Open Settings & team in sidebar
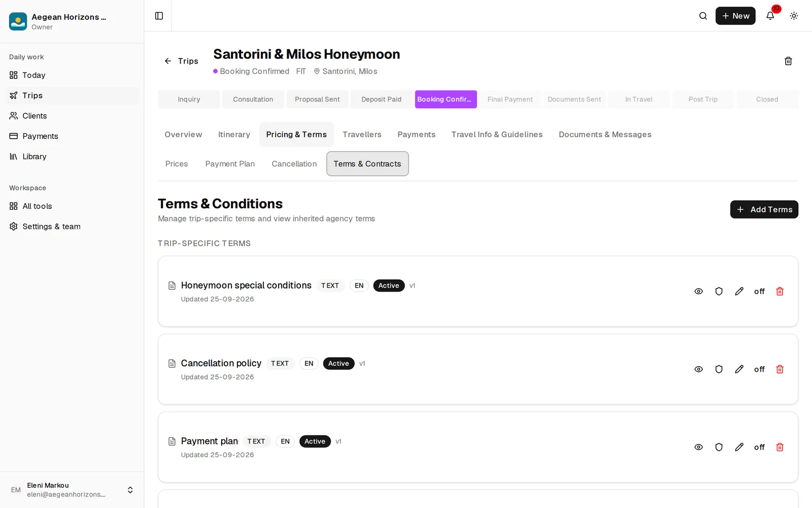The image size is (812, 508). [72, 227]
